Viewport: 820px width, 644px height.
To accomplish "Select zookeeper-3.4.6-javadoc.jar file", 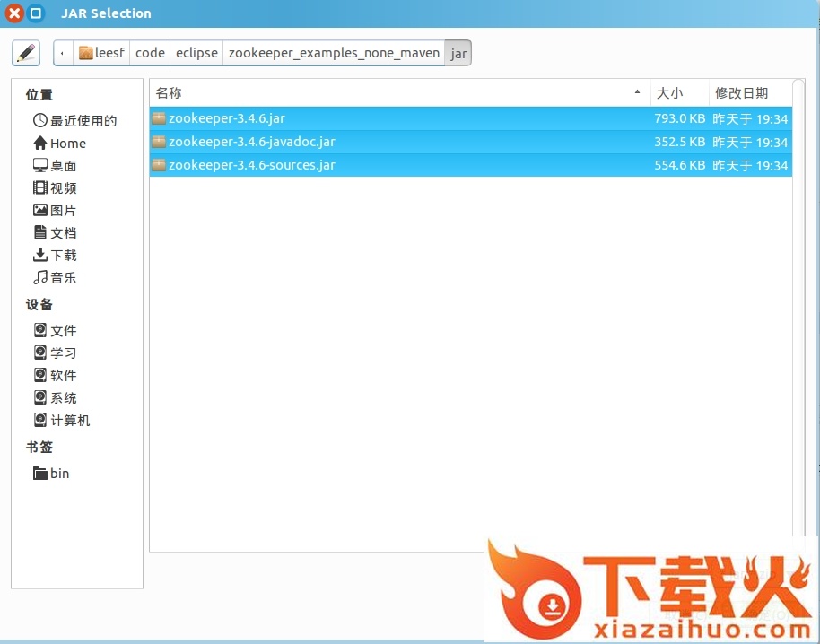I will tap(252, 142).
